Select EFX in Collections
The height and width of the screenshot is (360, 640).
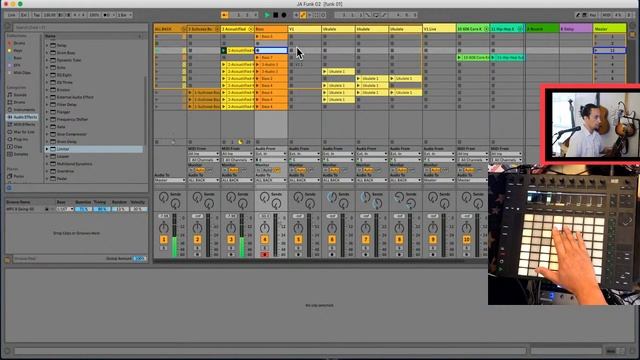17,65
